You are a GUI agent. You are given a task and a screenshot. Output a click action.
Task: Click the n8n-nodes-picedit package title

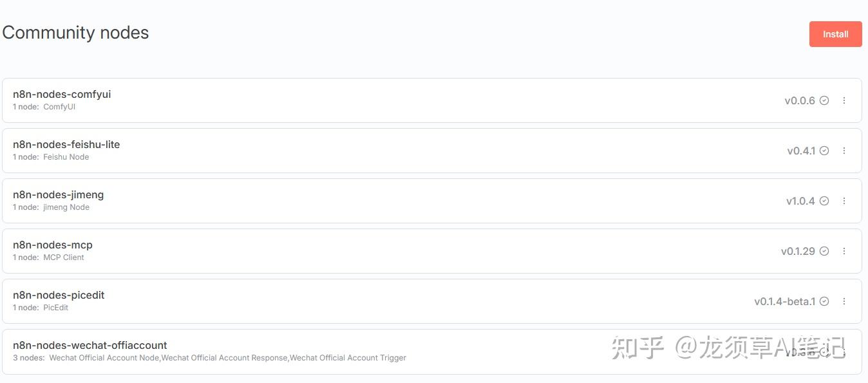tap(59, 295)
